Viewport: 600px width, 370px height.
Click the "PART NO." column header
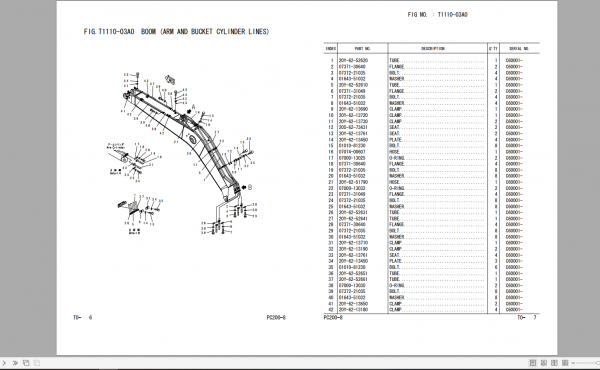pos(362,49)
